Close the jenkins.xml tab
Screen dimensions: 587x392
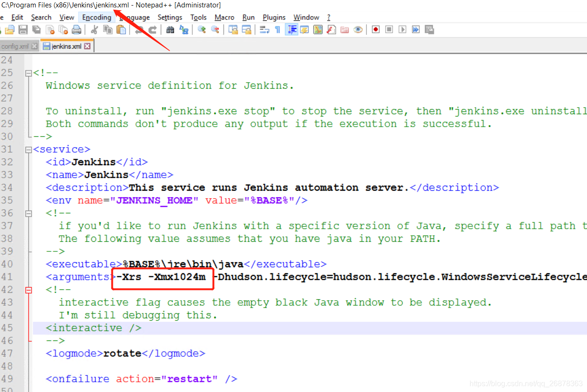pos(87,46)
